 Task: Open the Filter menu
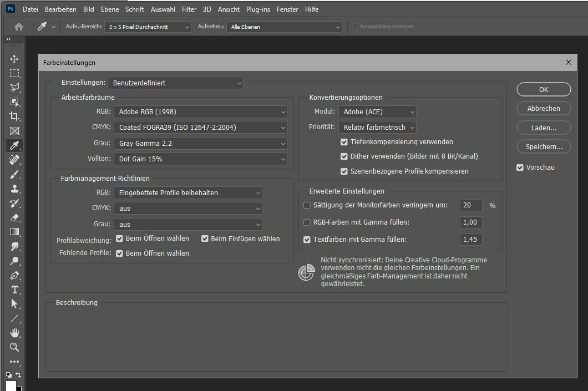(189, 9)
